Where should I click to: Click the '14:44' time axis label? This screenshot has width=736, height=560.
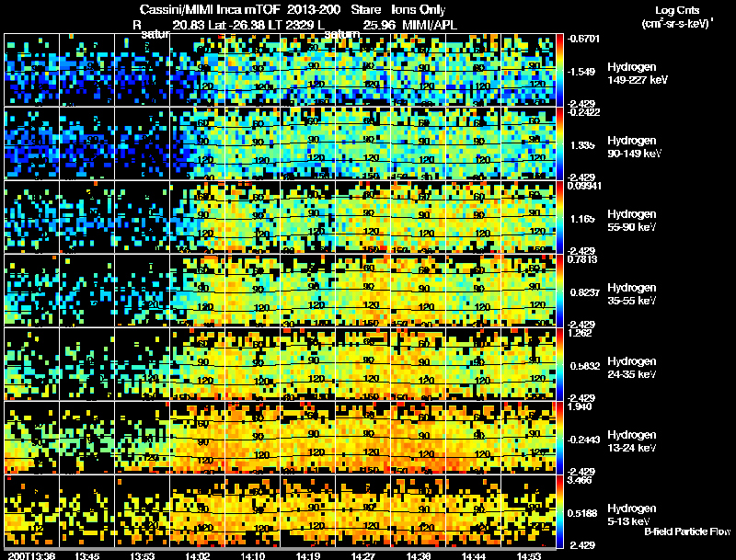[x=474, y=555]
